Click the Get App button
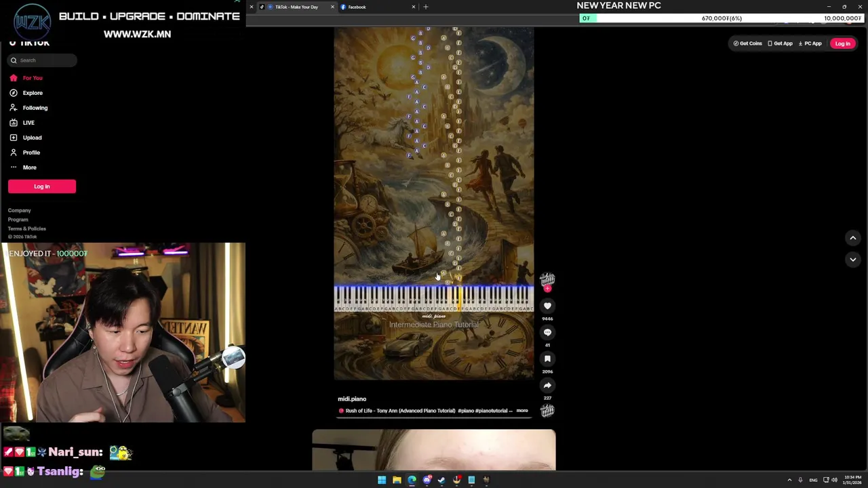This screenshot has height=488, width=868. point(780,43)
